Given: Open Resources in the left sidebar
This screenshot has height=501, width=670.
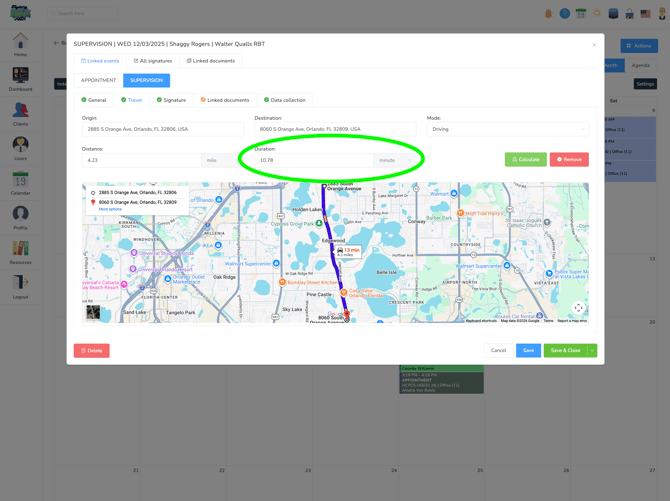Looking at the screenshot, I should tap(20, 252).
